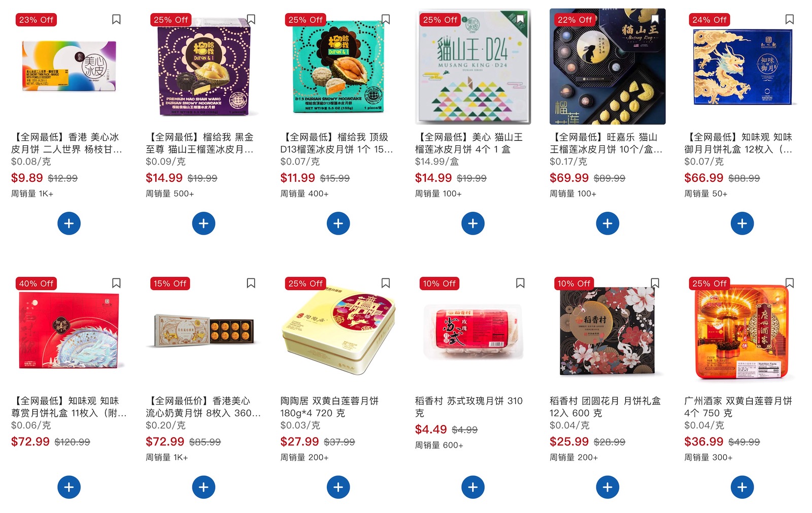Bookmark the 美心冰皮月饼 二人世界 item
The width and height of the screenshot is (812, 513).
(116, 19)
